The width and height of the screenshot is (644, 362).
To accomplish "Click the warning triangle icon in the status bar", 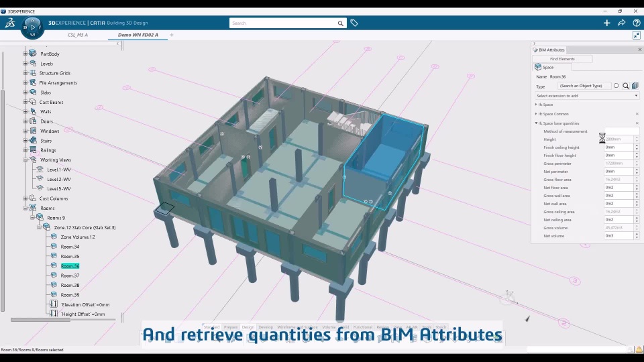I will (639, 350).
